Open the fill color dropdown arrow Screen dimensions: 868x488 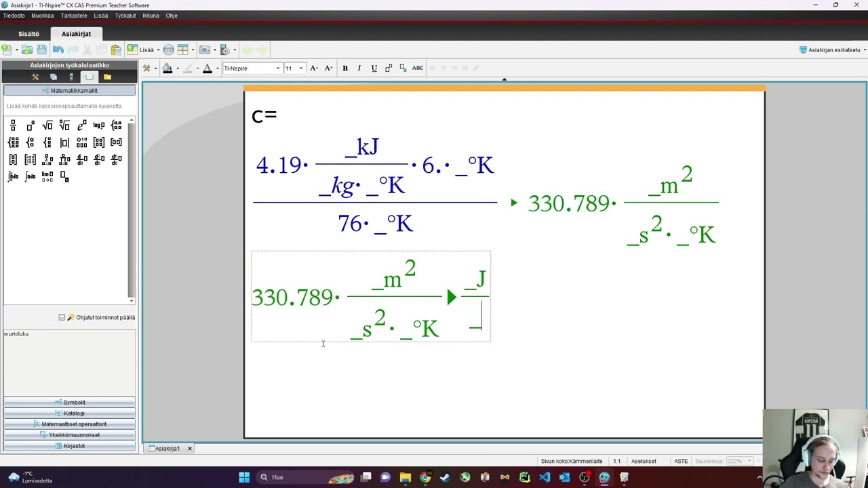pyautogui.click(x=178, y=68)
